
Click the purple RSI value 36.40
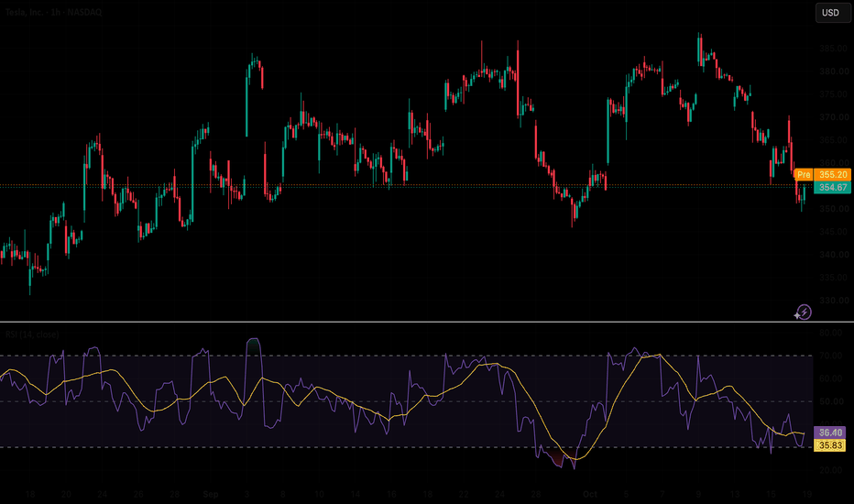[830, 433]
